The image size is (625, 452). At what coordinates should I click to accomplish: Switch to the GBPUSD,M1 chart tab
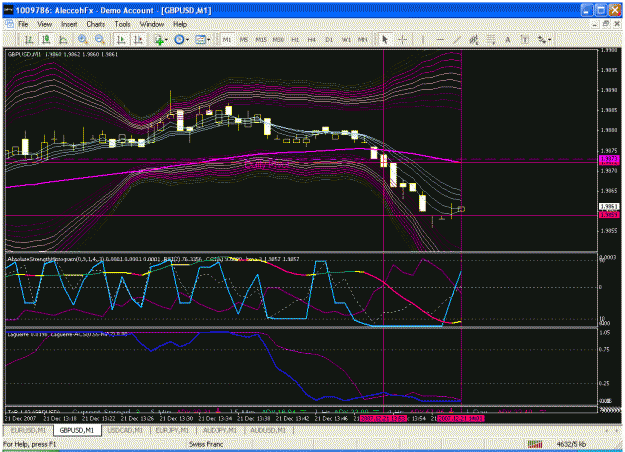click(77, 430)
